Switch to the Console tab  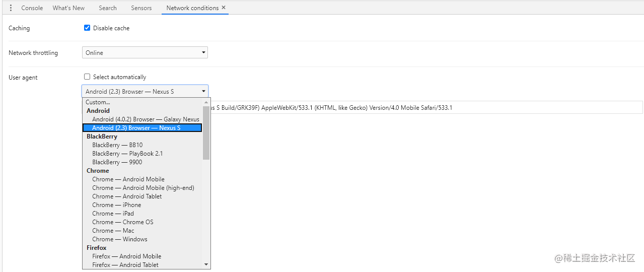(x=32, y=8)
